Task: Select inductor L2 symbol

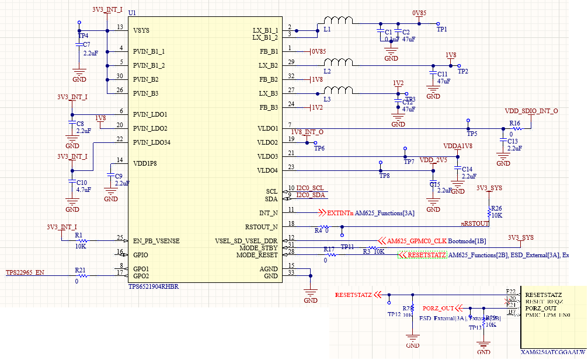Action: click(338, 62)
